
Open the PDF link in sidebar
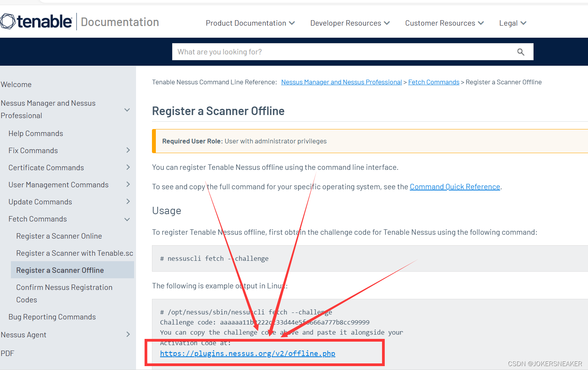[x=7, y=353]
